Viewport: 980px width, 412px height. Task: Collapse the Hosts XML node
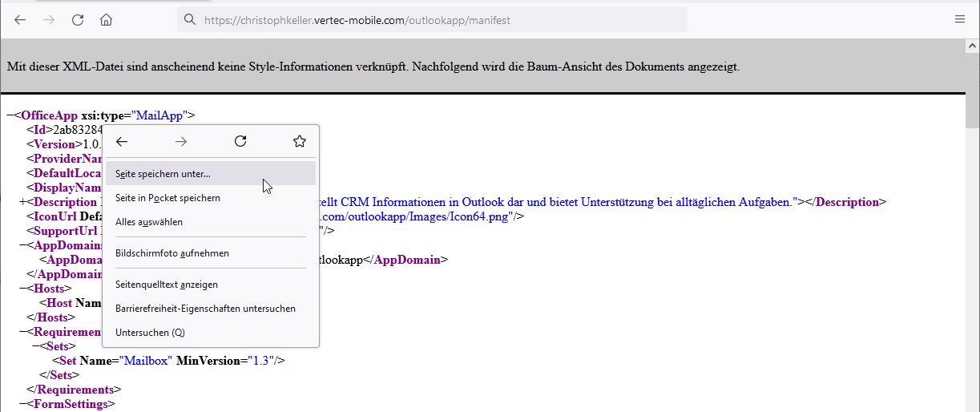point(22,289)
